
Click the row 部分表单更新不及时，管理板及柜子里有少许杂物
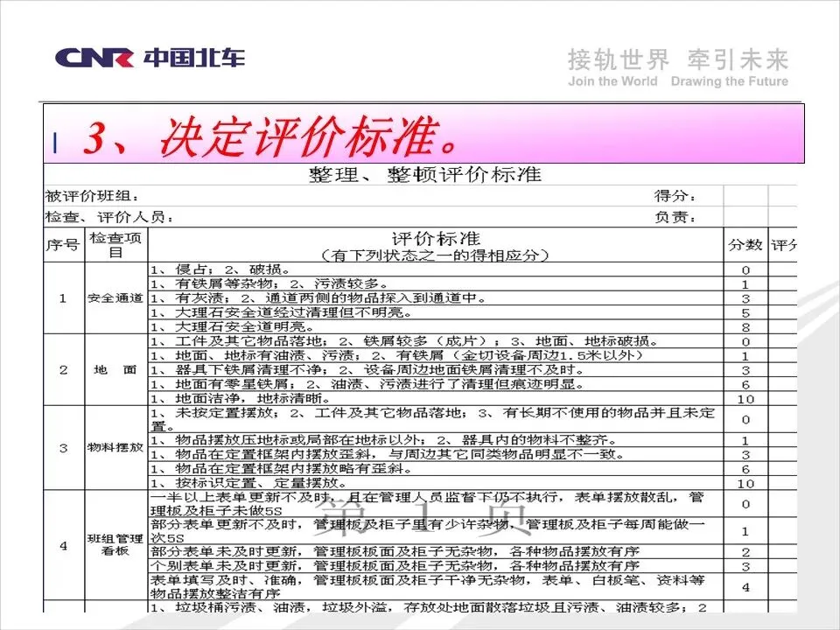click(x=436, y=531)
